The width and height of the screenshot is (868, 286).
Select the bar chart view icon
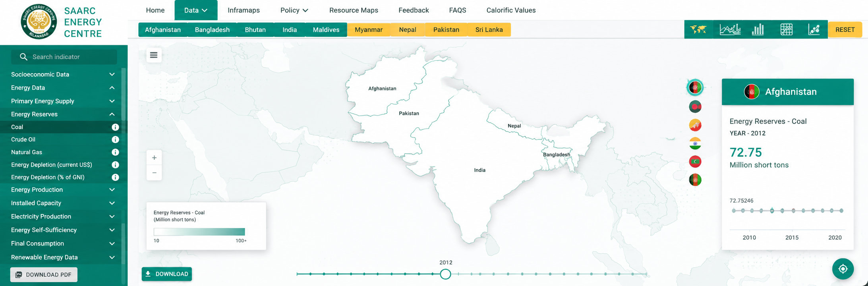coord(758,29)
